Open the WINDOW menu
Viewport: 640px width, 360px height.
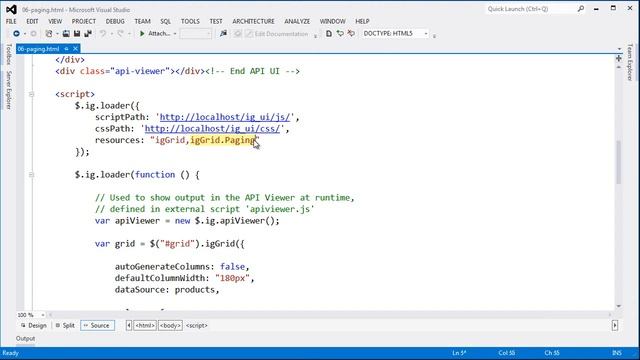tap(332, 21)
